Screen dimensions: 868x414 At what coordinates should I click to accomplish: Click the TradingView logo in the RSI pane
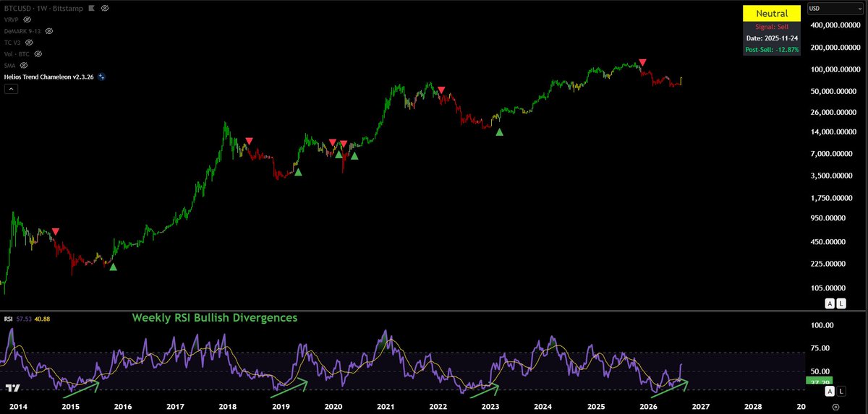pos(11,389)
